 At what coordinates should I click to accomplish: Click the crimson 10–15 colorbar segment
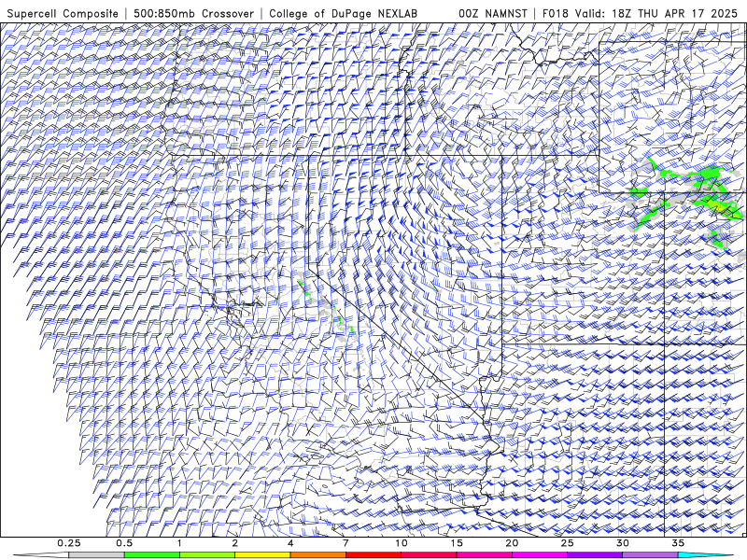(429, 555)
